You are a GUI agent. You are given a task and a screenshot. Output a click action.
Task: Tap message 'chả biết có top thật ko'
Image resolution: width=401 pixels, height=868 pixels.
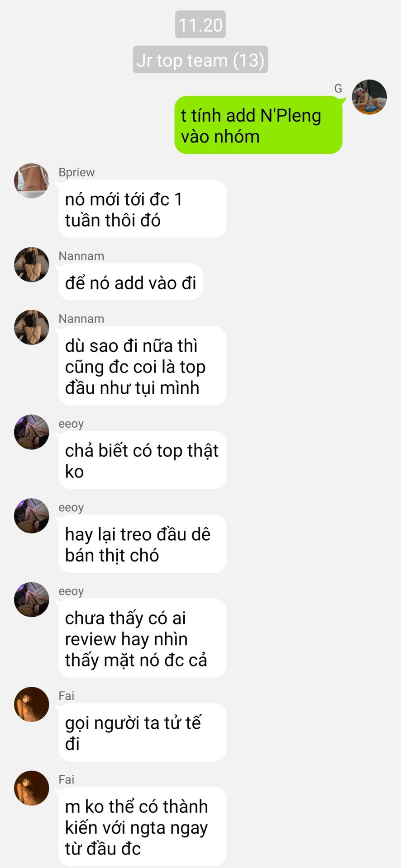tap(142, 460)
